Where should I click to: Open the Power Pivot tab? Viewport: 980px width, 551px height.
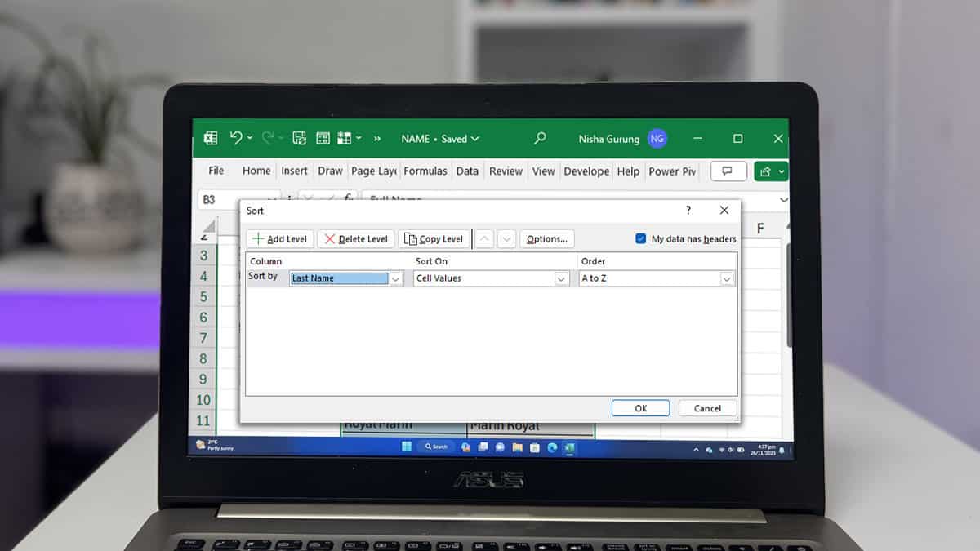point(672,171)
